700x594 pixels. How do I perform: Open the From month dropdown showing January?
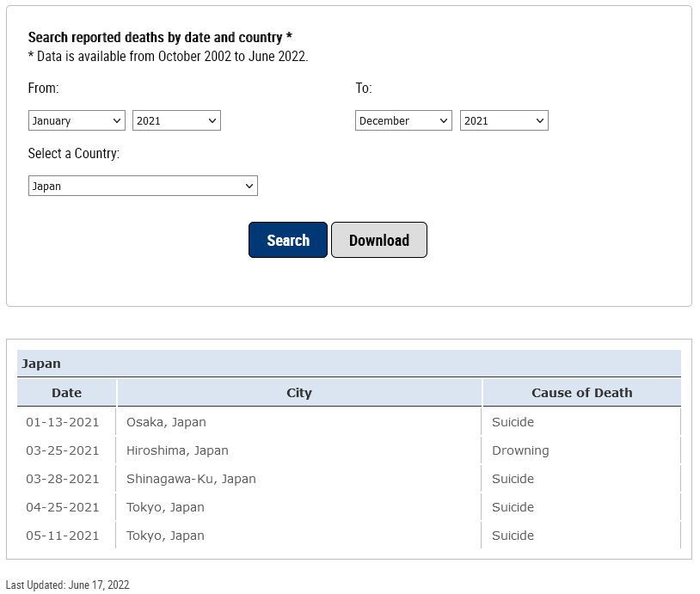(77, 120)
